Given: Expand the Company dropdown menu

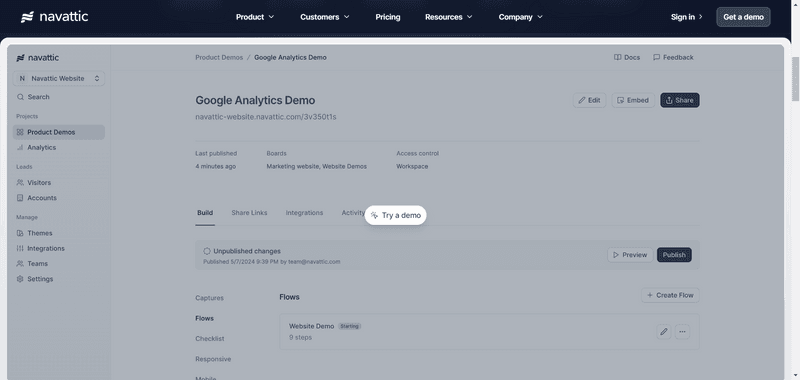Looking at the screenshot, I should coord(520,17).
